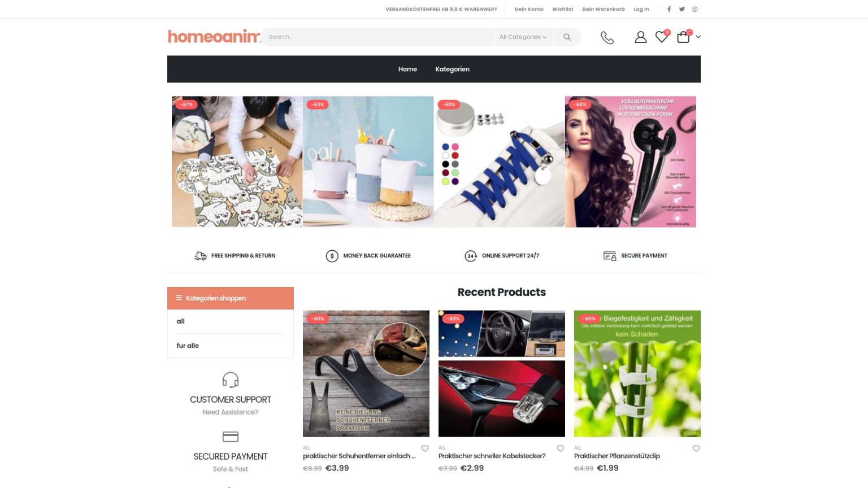Open the Instagram icon in the top bar

695,9
